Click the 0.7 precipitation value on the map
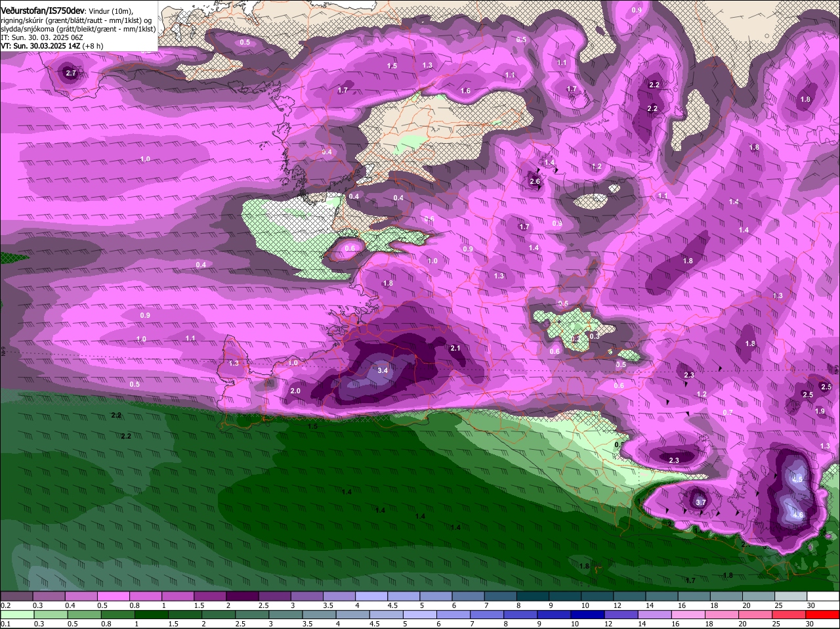This screenshot has height=629, width=840. coord(727,412)
